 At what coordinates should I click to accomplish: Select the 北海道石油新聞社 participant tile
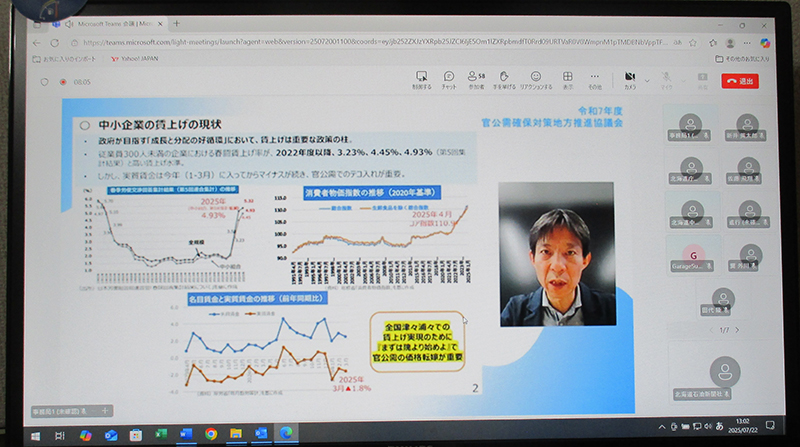(724, 376)
